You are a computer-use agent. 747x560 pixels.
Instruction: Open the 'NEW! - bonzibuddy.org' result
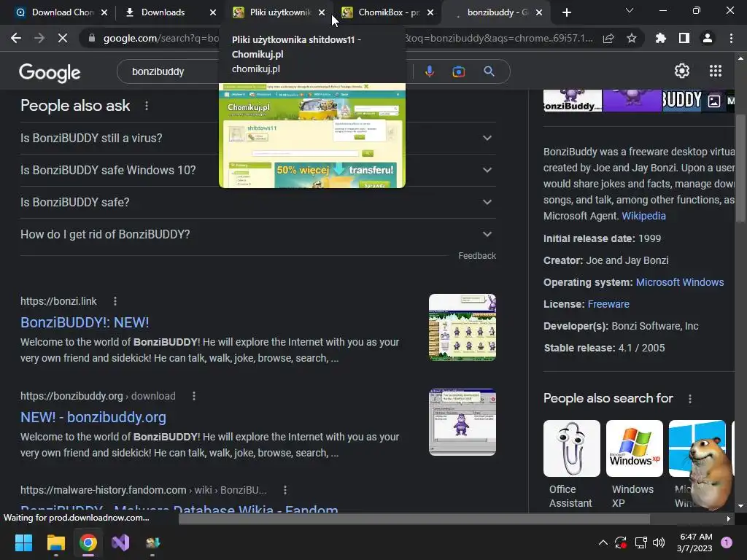pos(93,417)
